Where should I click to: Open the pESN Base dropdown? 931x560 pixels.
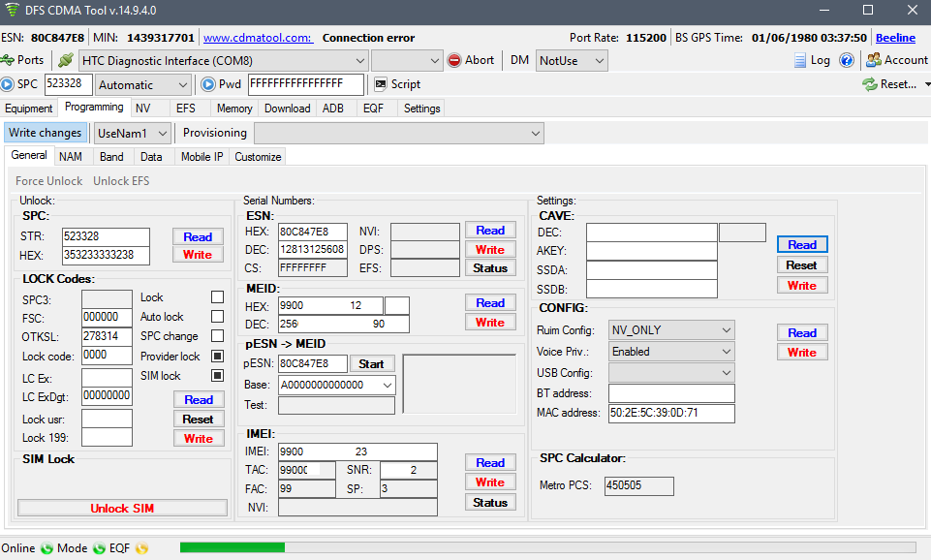pyautogui.click(x=337, y=385)
